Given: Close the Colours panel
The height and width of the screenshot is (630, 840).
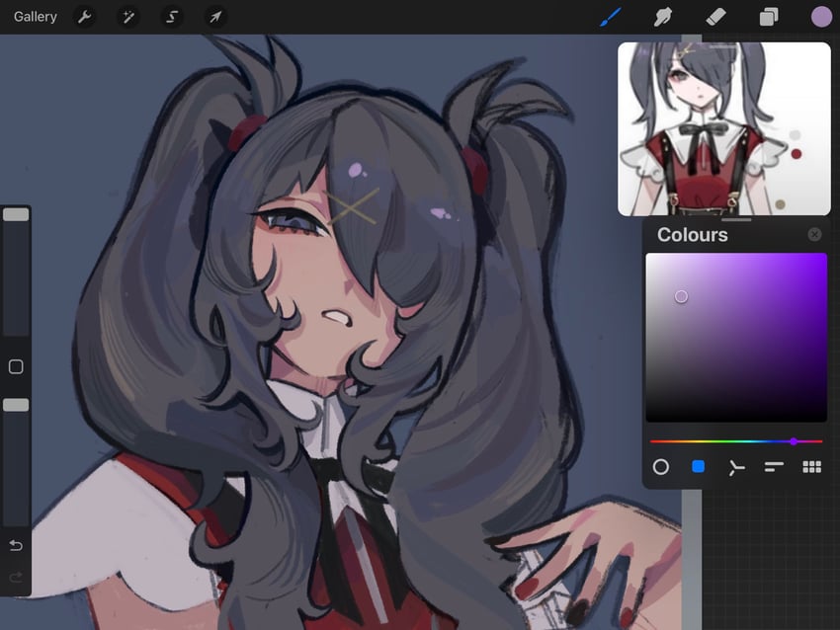Looking at the screenshot, I should click(x=814, y=234).
